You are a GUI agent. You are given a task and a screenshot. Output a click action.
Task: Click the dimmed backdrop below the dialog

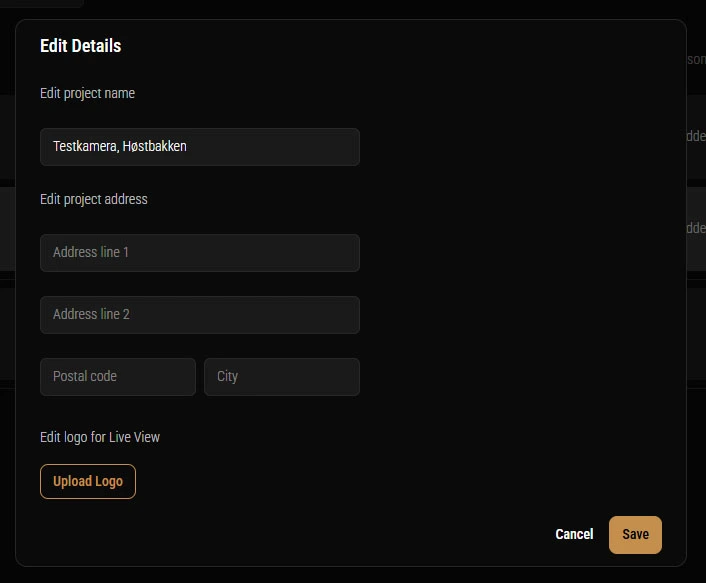pos(350,575)
